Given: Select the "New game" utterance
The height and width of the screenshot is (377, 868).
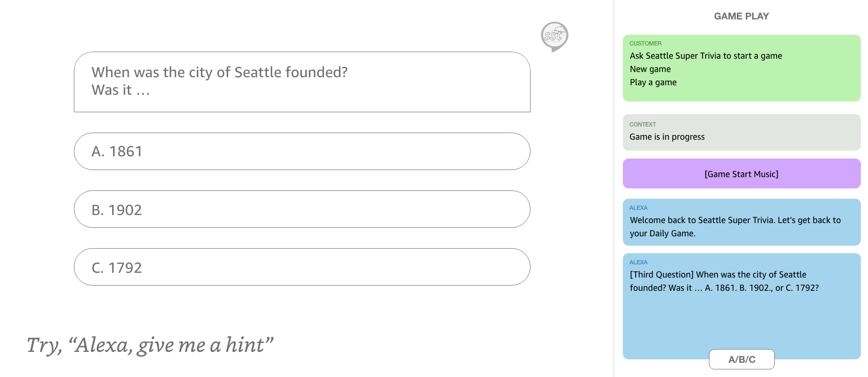Looking at the screenshot, I should pos(650,69).
